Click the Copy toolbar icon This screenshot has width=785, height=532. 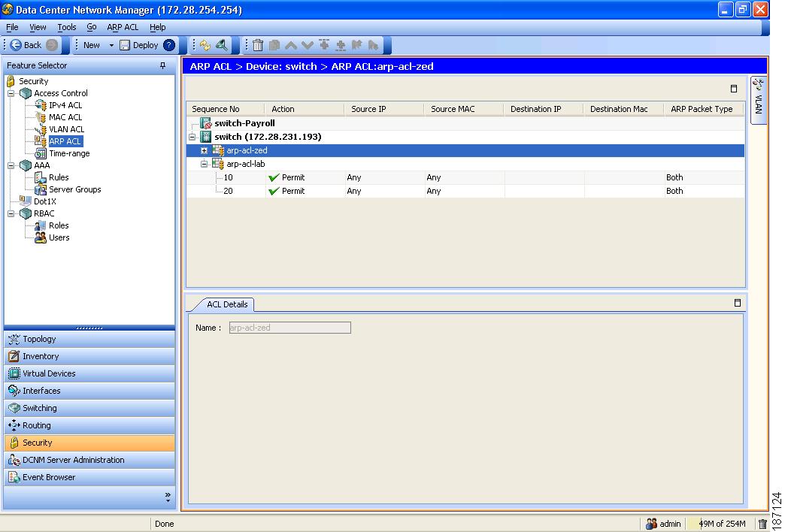pos(275,45)
